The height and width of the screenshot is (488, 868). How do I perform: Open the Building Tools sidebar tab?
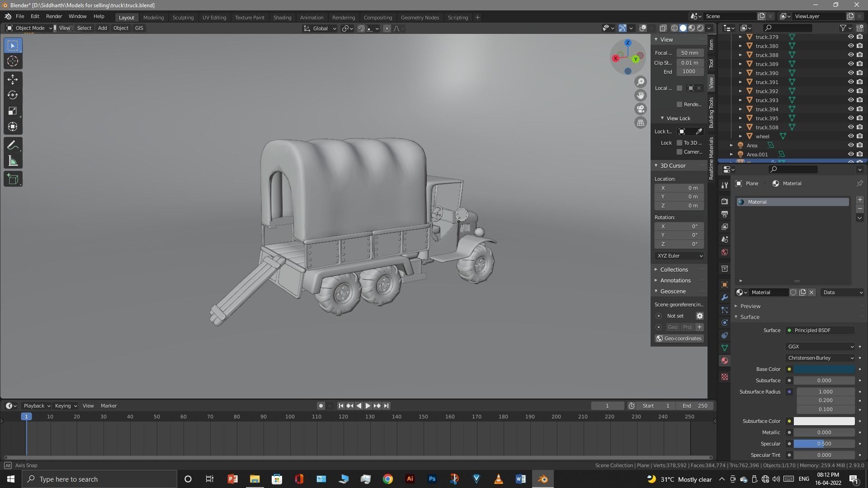tap(711, 113)
